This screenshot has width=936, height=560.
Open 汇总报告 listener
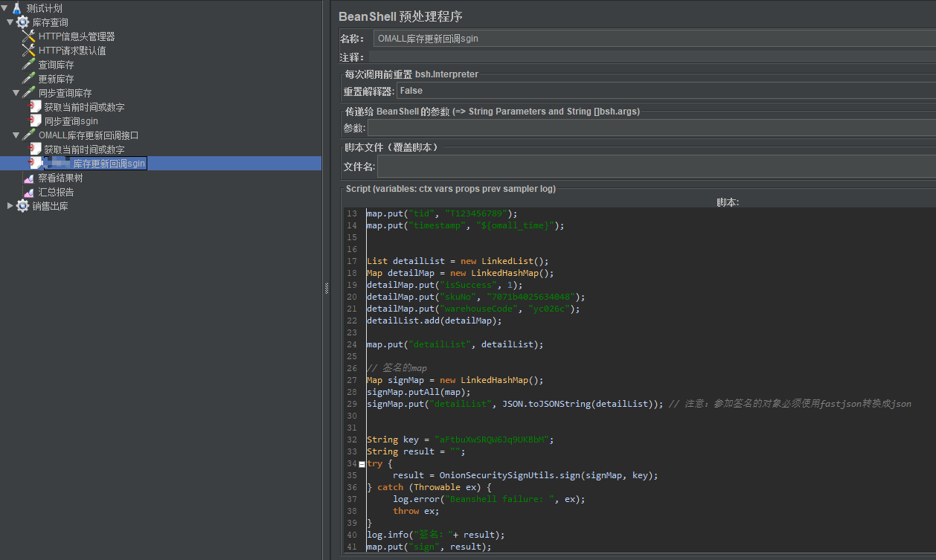pyautogui.click(x=56, y=192)
